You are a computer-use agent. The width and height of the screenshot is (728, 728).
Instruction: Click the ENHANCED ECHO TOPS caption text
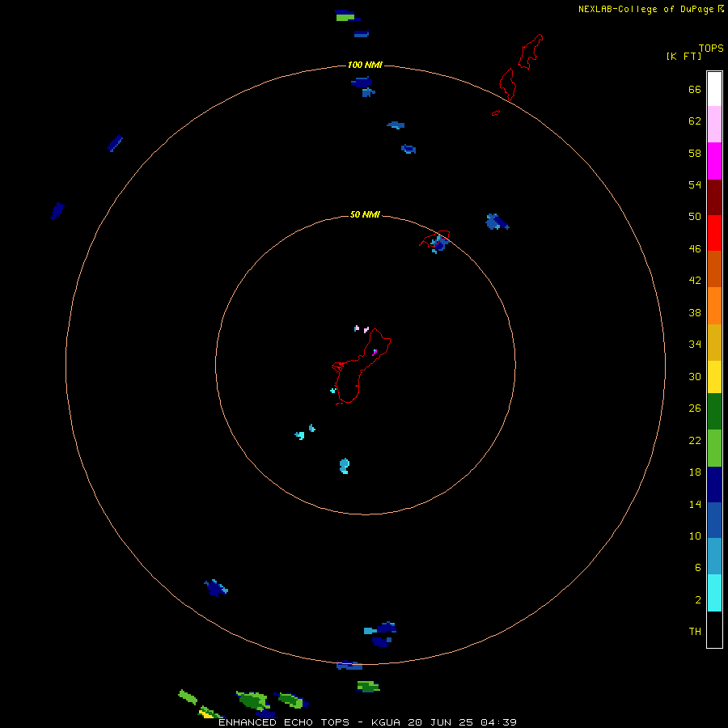pos(284,722)
